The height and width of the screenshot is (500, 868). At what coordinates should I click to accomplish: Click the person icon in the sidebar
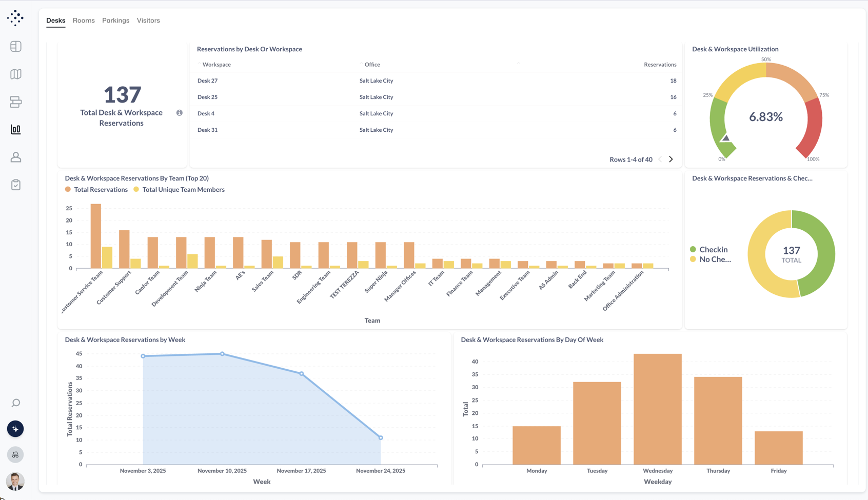[x=15, y=157]
